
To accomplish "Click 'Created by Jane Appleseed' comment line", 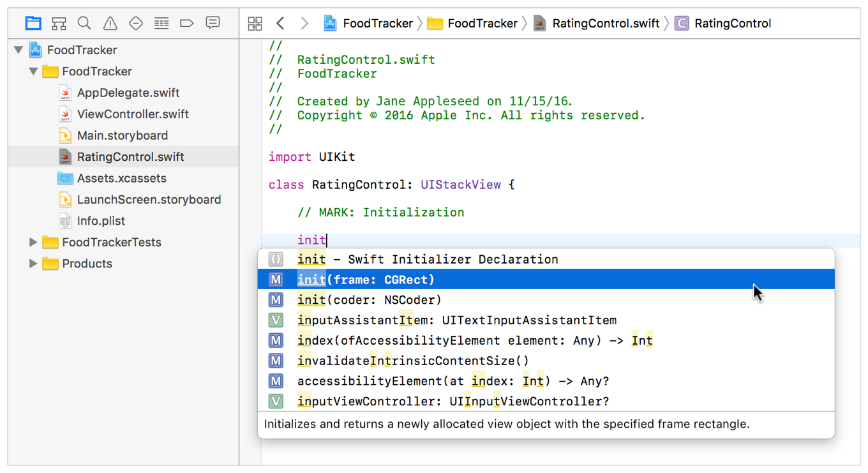I will 421,101.
